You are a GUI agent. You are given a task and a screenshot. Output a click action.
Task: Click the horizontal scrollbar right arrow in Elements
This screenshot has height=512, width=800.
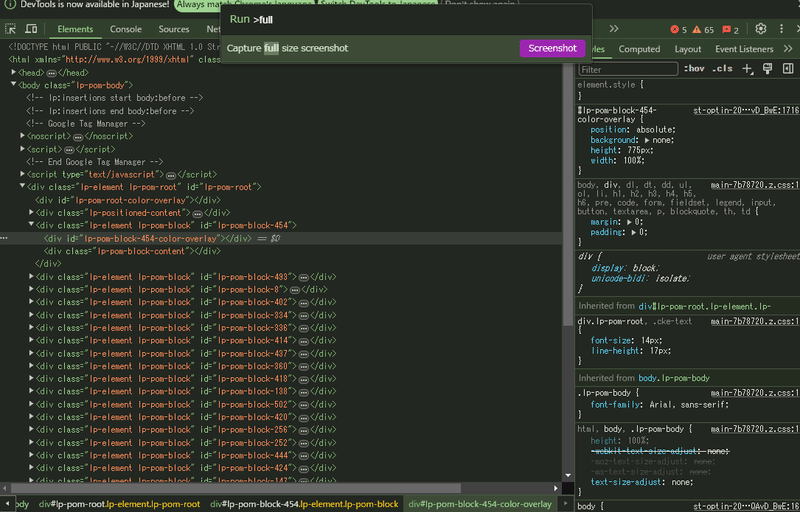pyautogui.click(x=556, y=488)
